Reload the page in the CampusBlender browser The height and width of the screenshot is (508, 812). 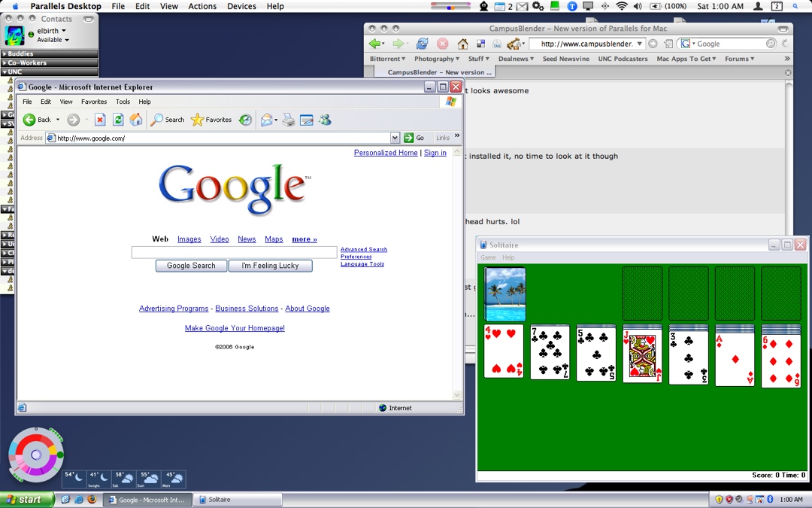click(x=423, y=44)
